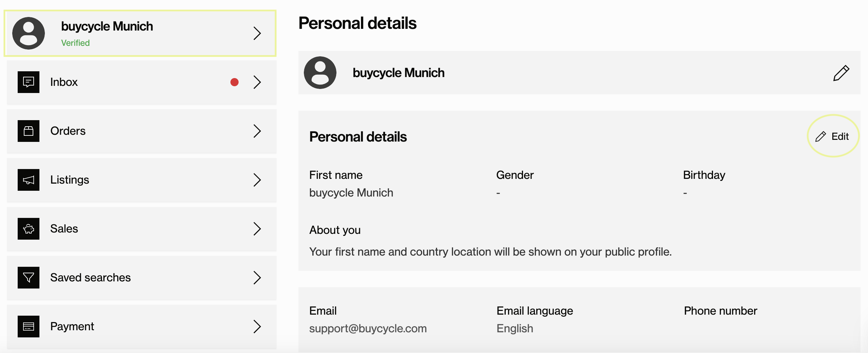
Task: Click the Verified status label
Action: tap(75, 43)
